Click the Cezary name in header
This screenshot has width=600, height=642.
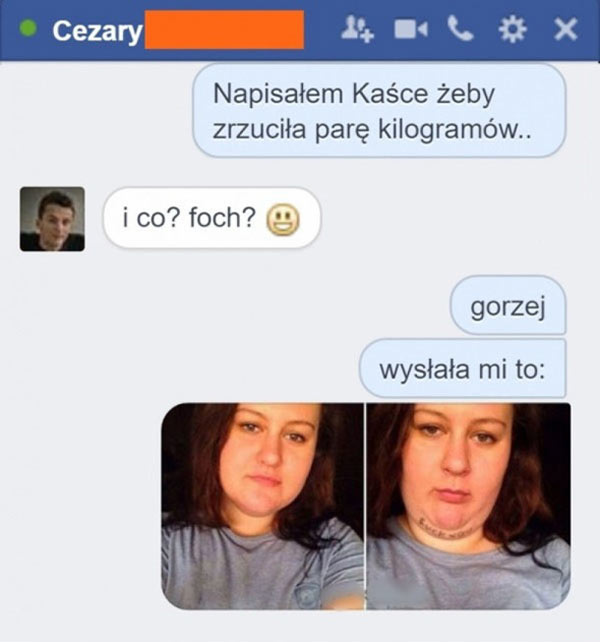click(x=97, y=31)
